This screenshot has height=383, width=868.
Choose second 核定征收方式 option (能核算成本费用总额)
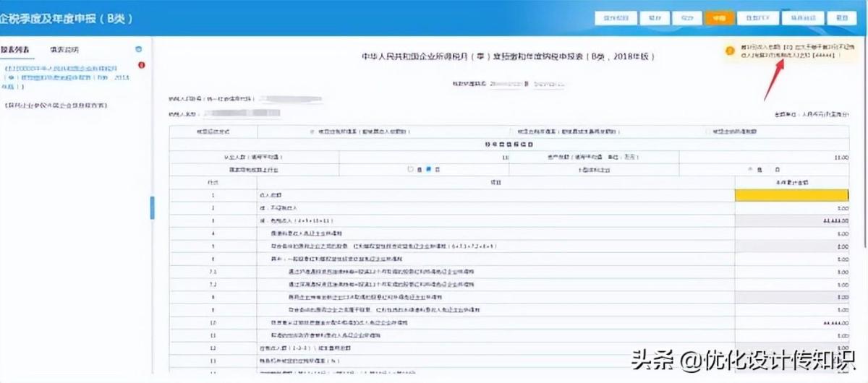[511, 132]
